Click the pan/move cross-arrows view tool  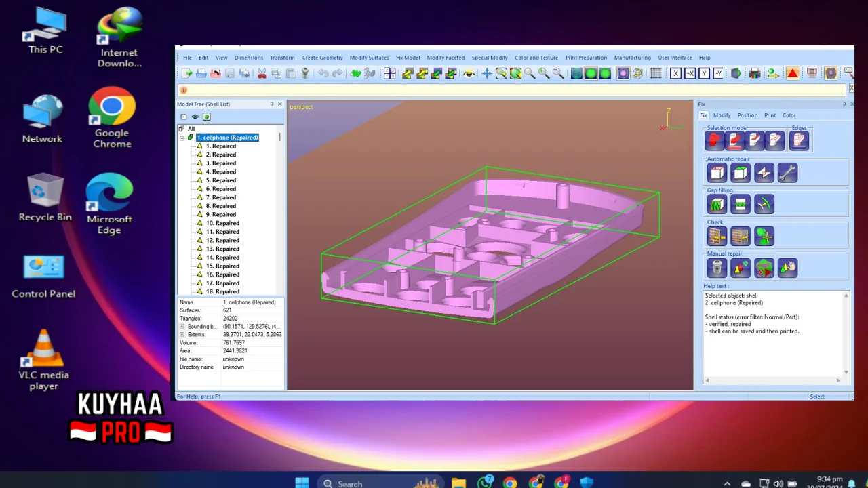click(x=487, y=73)
